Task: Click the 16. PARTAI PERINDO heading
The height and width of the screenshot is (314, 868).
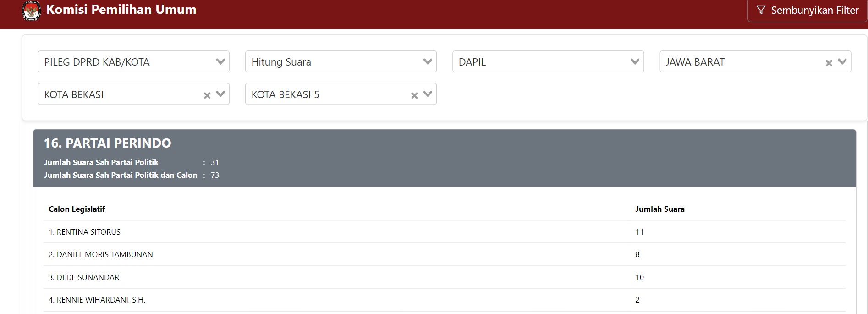Action: coord(107,143)
